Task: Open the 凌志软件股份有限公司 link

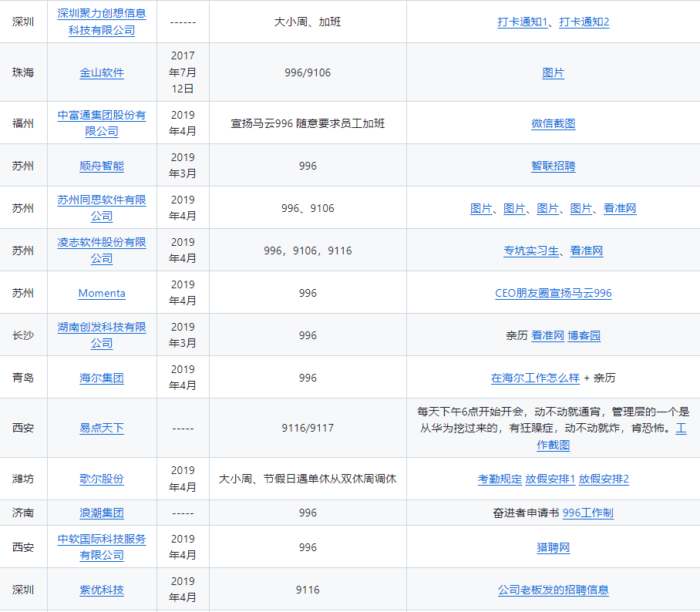Action: point(102,251)
